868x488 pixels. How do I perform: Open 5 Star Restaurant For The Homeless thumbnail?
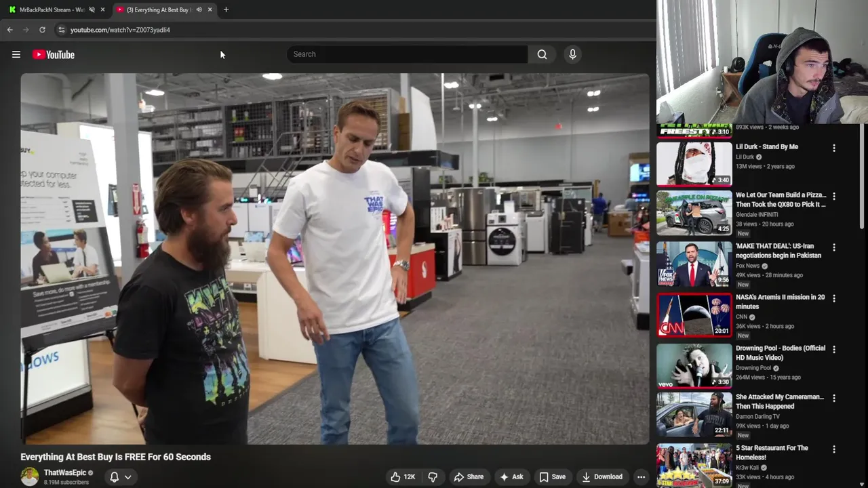point(694,465)
